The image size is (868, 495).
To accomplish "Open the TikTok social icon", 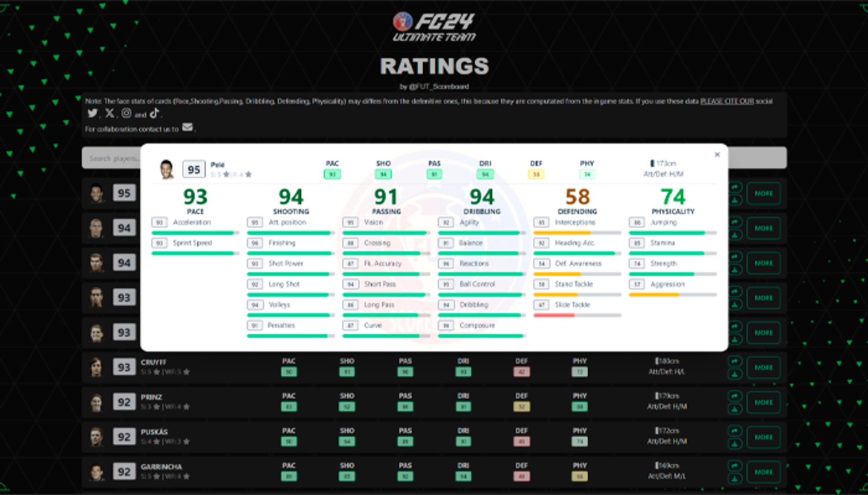I will [x=154, y=113].
